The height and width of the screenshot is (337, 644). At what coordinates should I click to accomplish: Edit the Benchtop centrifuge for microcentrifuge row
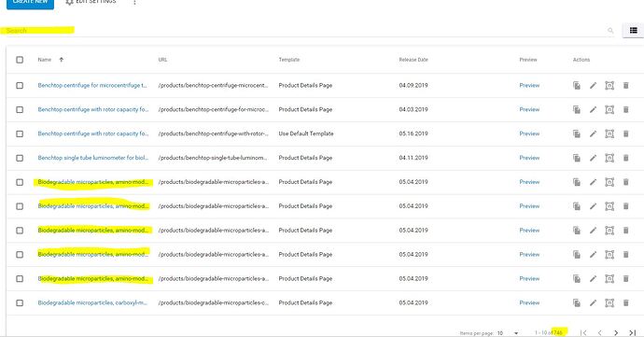(593, 86)
